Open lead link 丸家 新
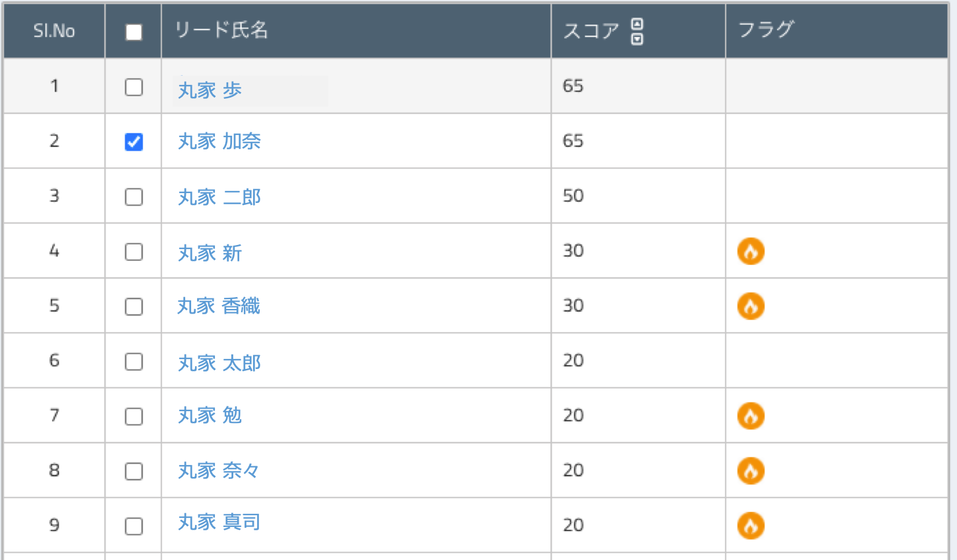The image size is (957, 560). click(x=210, y=252)
